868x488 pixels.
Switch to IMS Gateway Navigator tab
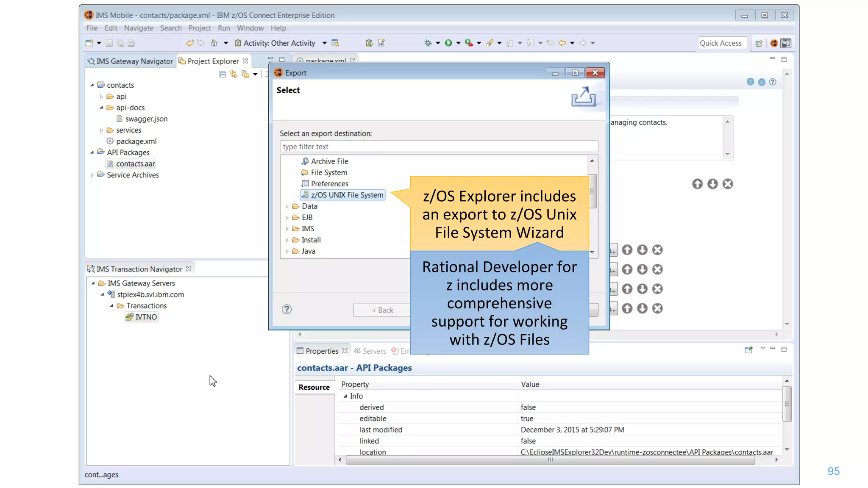pyautogui.click(x=131, y=61)
